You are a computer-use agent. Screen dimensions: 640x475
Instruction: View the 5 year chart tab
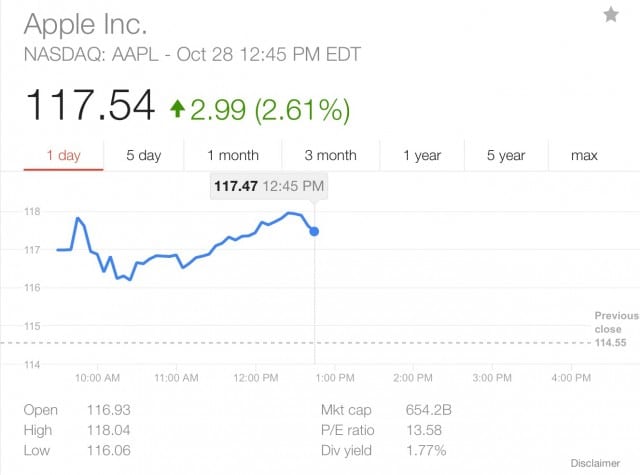point(506,155)
